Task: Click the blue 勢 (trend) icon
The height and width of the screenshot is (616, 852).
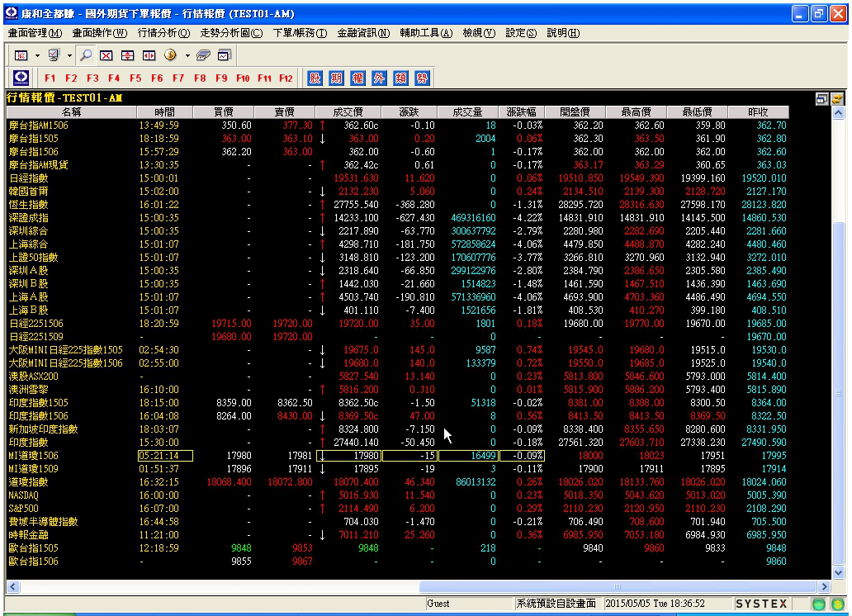Action: (422, 78)
